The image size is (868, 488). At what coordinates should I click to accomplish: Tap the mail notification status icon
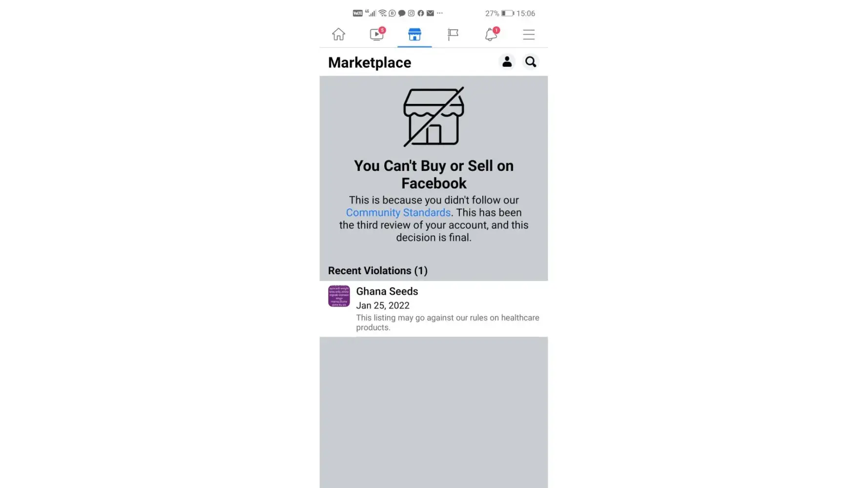click(x=430, y=13)
